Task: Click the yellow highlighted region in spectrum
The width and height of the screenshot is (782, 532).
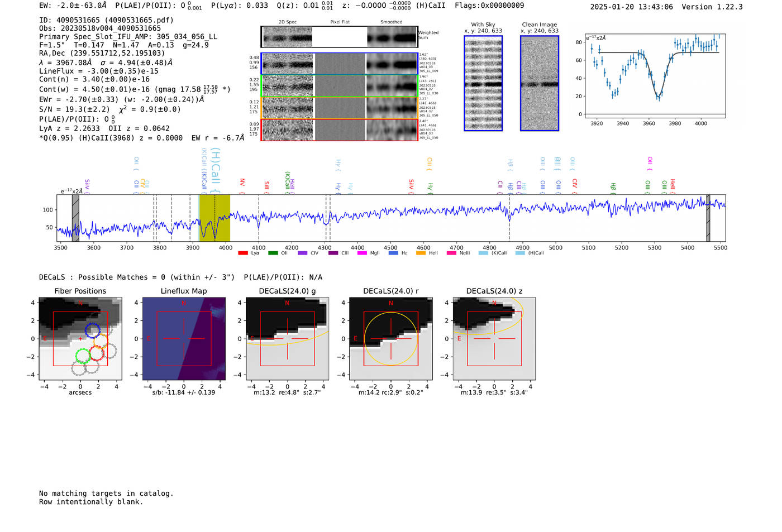Action: click(x=214, y=218)
